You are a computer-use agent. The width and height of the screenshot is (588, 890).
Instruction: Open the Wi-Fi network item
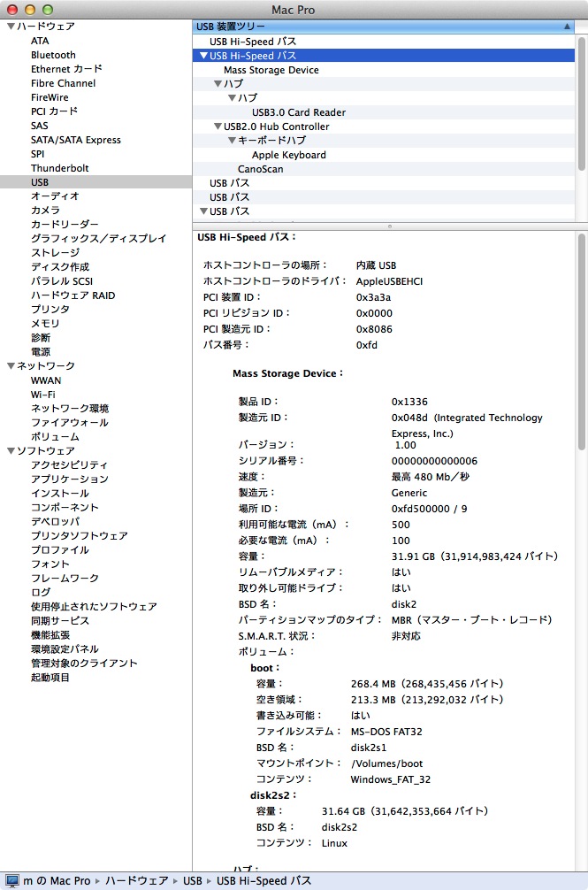pyautogui.click(x=44, y=395)
